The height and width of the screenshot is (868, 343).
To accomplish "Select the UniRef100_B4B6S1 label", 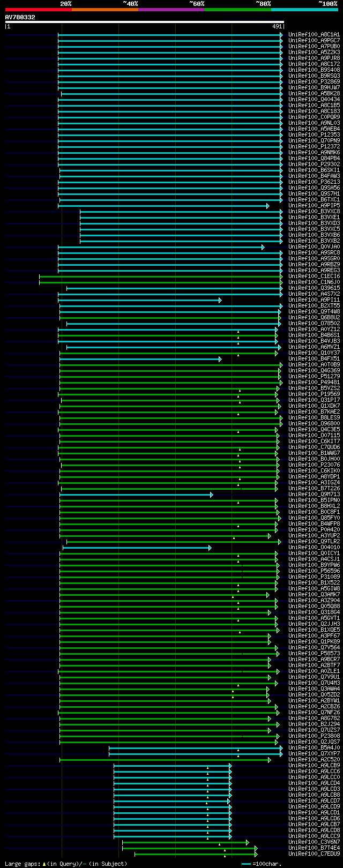I will (x=314, y=335).
